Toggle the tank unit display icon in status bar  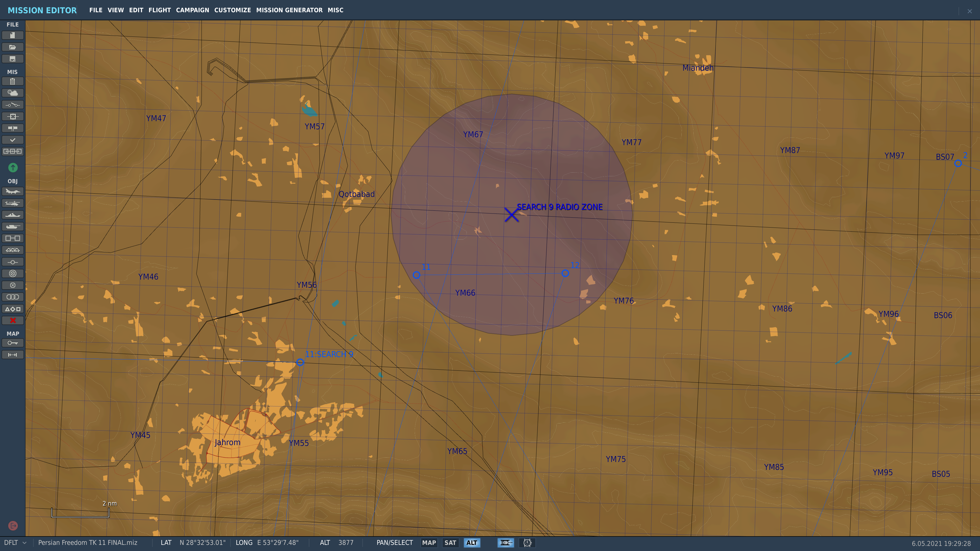(x=506, y=543)
